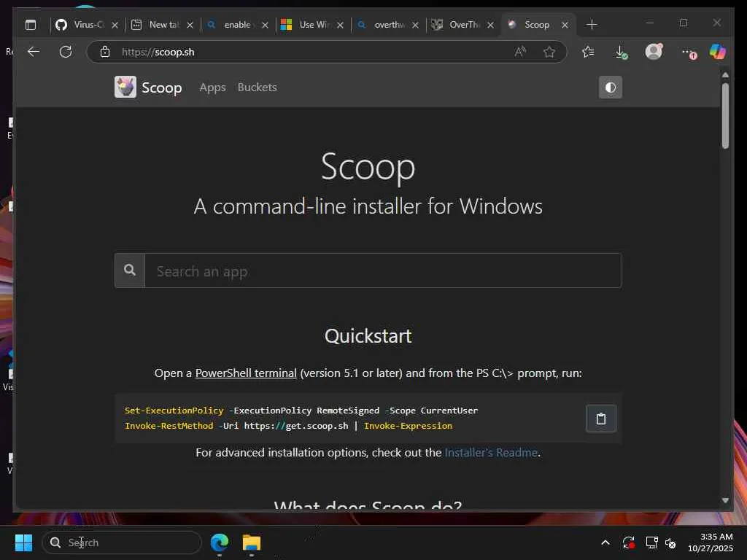Screen dimensions: 747x560
Task: Open the Windows Start menu
Action: tap(23, 542)
